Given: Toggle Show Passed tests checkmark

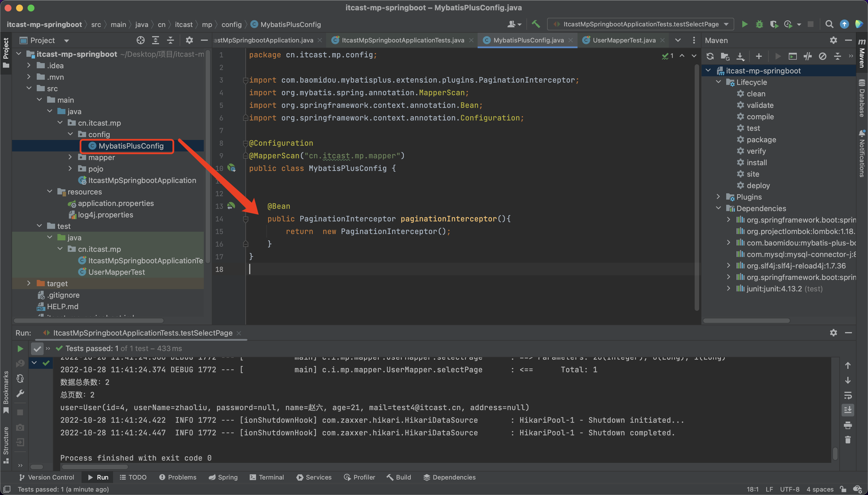Looking at the screenshot, I should point(37,348).
